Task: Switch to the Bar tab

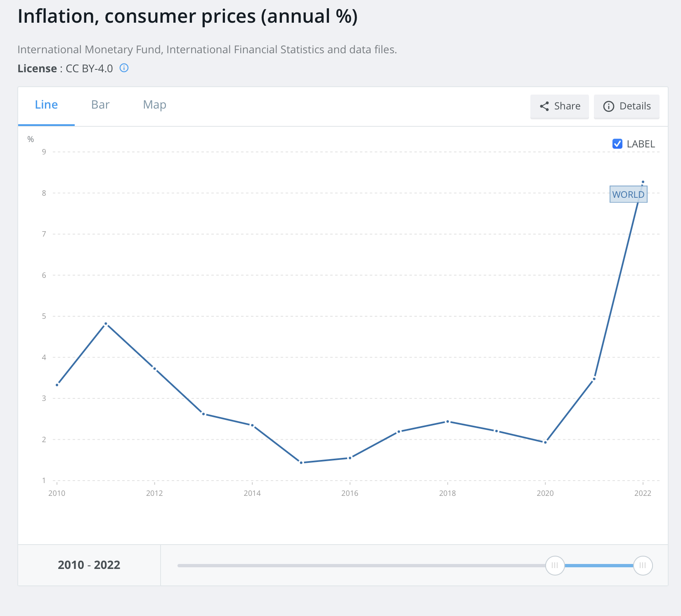Action: coord(100,105)
